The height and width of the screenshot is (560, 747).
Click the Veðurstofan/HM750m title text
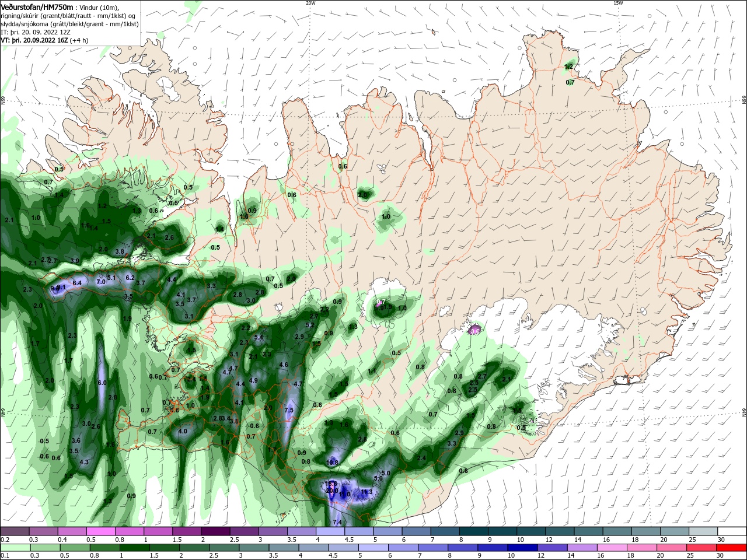[x=37, y=7]
